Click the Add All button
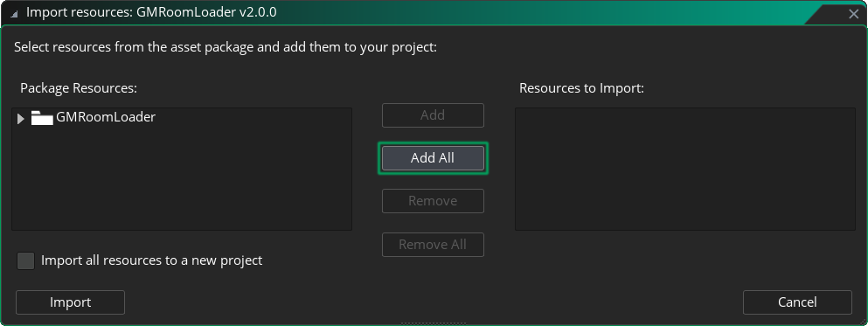The image size is (868, 326). tap(433, 158)
